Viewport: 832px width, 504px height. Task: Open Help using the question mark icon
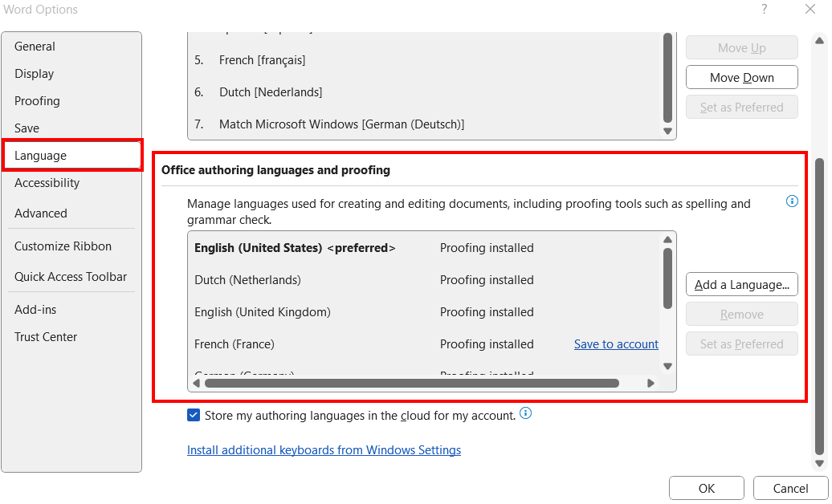pyautogui.click(x=764, y=9)
